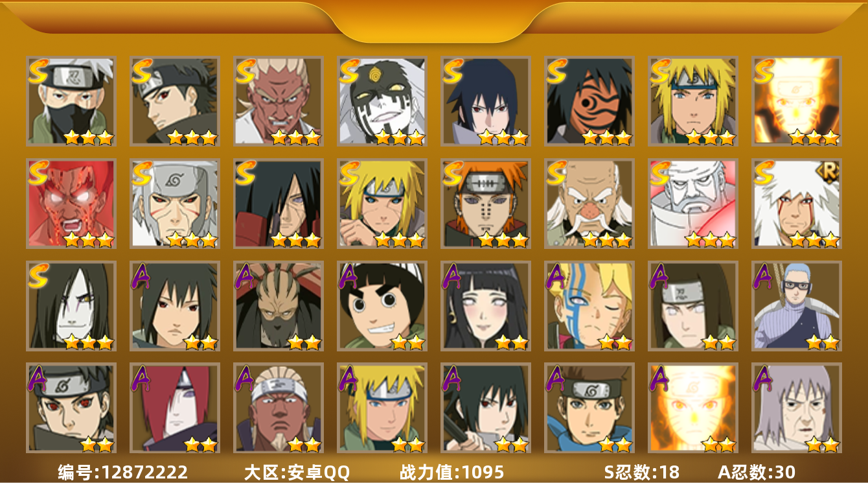Select the red-skinned glowing-eyes character portrait
Screen dimensions: 868x483
click(71, 203)
